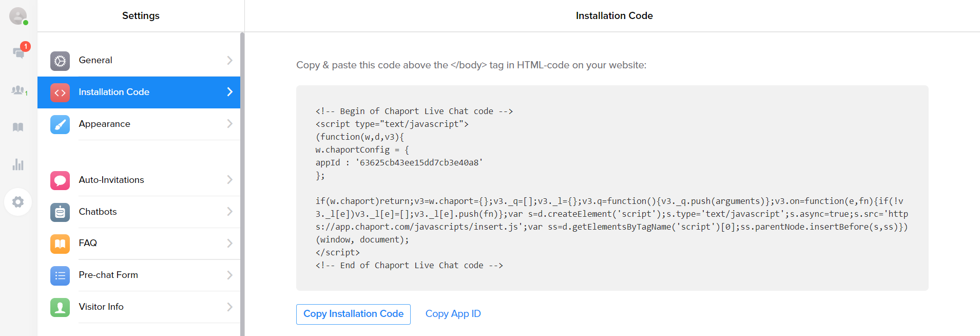
Task: Expand the Chatbots chevron arrow
Action: point(229,212)
